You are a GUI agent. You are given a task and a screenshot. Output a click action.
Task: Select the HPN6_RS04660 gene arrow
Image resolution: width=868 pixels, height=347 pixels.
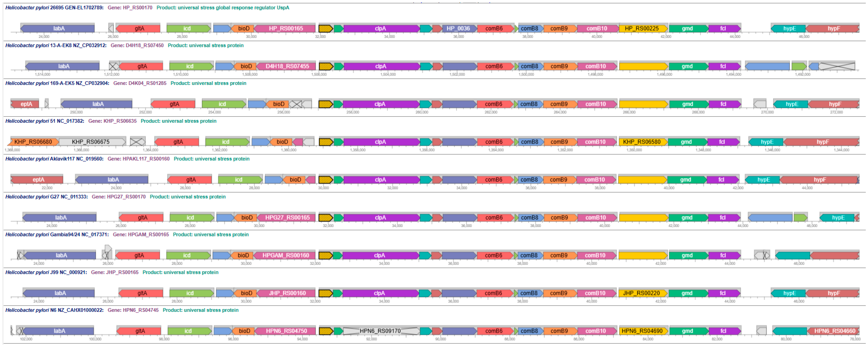(833, 331)
